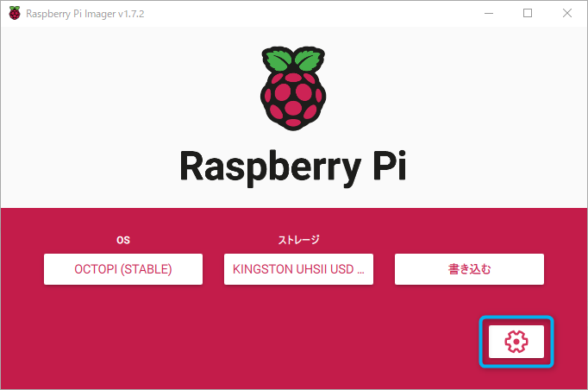Image resolution: width=588 pixels, height=390 pixels.
Task: Open advanced settings gear button
Action: [x=516, y=342]
